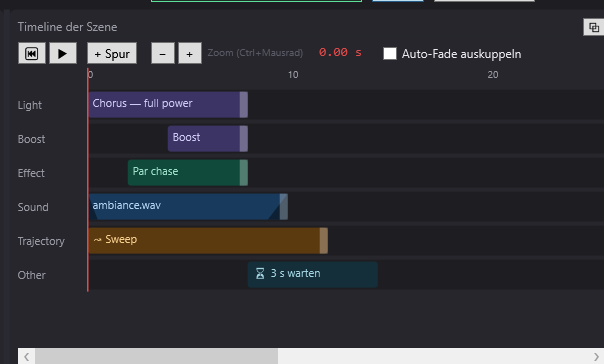The height and width of the screenshot is (364, 604).
Task: Click the Light track label
Action: 30,105
